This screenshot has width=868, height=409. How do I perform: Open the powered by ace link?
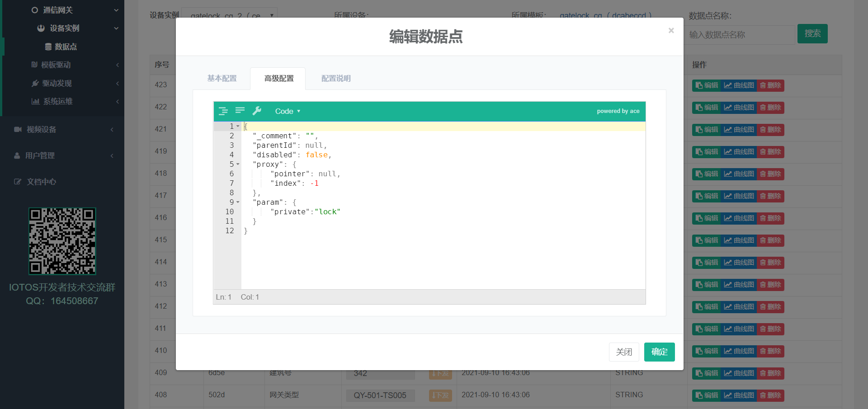pos(618,111)
